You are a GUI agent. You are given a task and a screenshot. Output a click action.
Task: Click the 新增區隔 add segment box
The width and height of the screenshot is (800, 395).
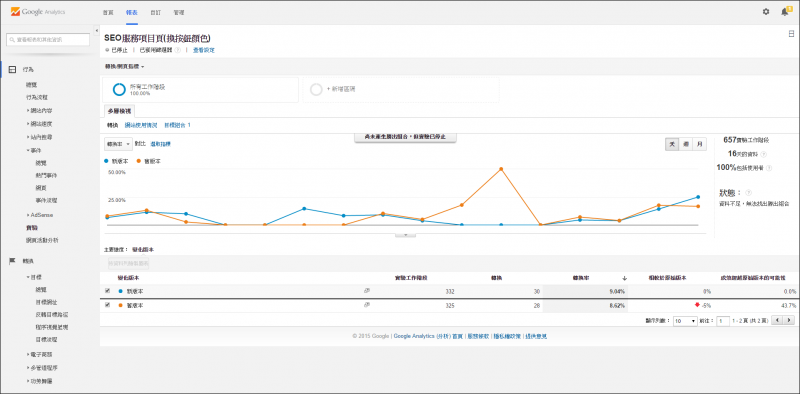(401, 90)
